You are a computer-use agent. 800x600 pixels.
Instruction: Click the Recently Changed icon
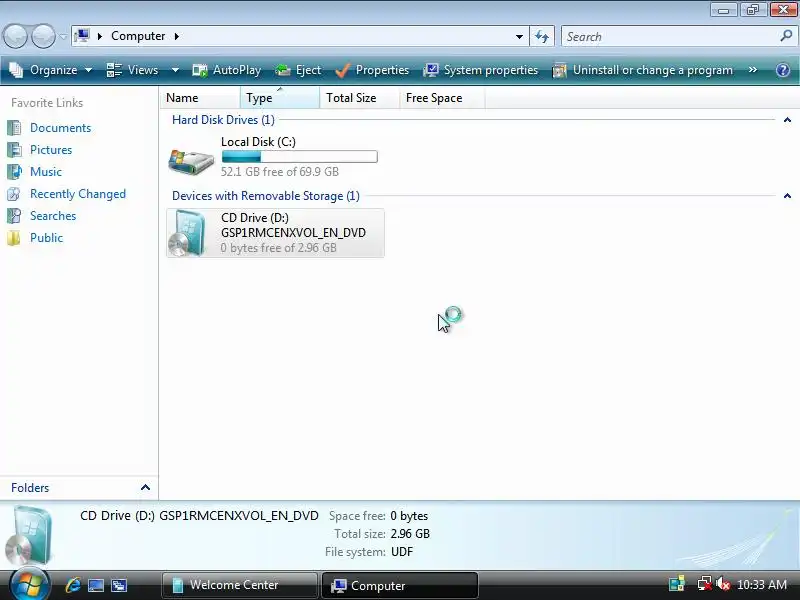tap(14, 194)
